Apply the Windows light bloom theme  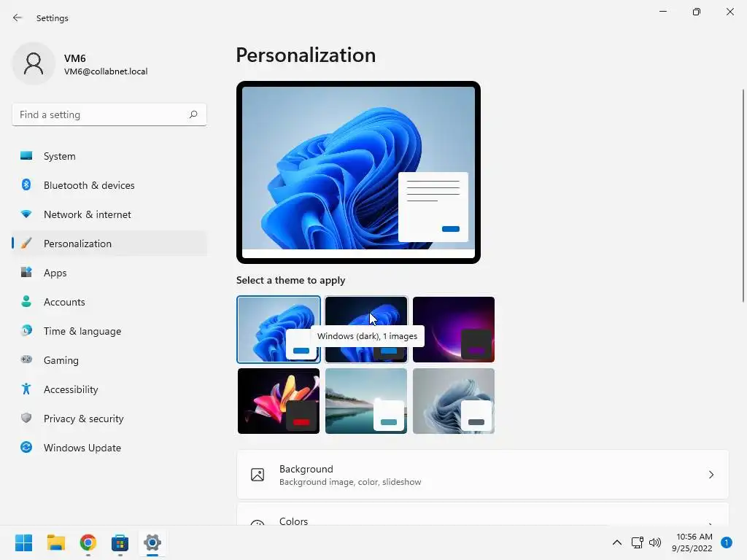point(279,330)
